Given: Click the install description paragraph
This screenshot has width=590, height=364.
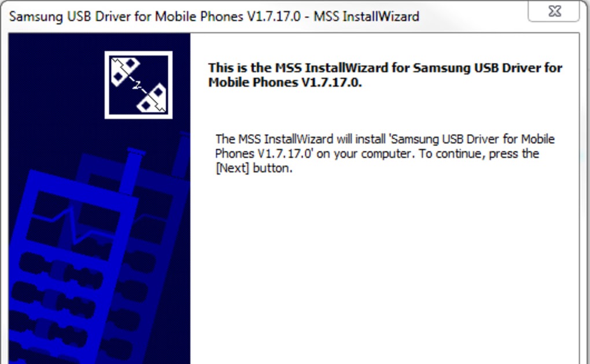Looking at the screenshot, I should coord(385,154).
